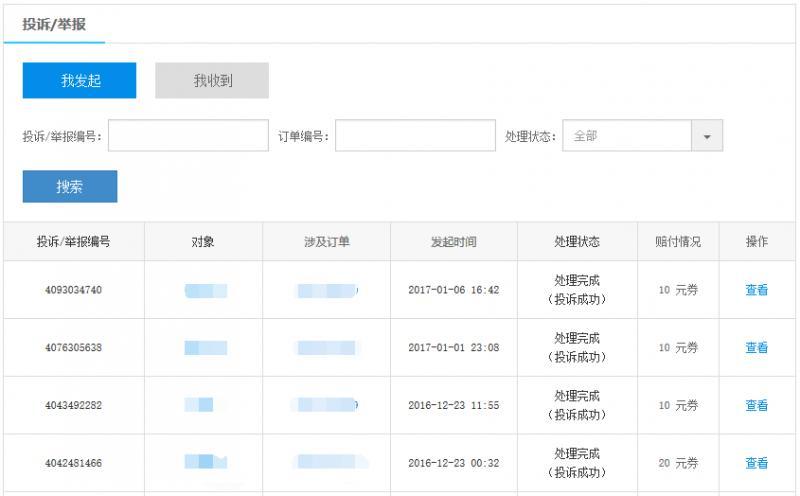The height and width of the screenshot is (496, 800).
Task: Click the 发起时间 column header
Action: tap(454, 241)
